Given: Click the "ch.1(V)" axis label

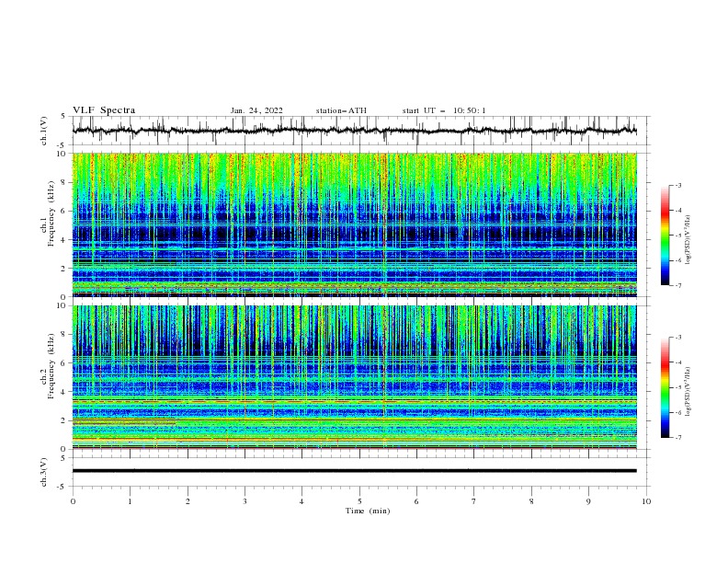Looking at the screenshot, I should click(x=44, y=131).
